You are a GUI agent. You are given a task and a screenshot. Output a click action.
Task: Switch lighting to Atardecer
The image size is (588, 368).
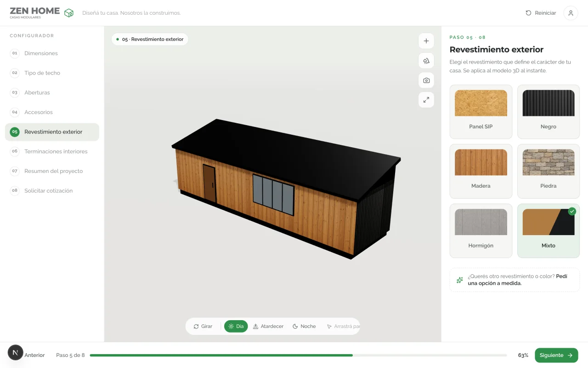(268, 326)
